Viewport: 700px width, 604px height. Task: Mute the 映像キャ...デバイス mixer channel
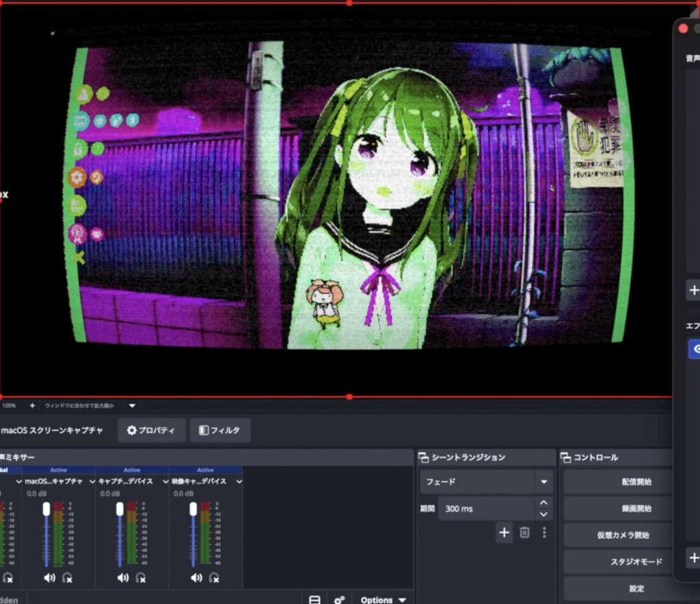pos(196,577)
